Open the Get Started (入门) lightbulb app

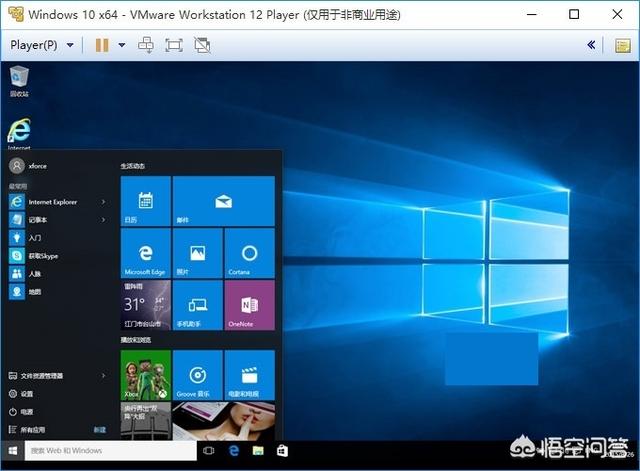click(57, 238)
